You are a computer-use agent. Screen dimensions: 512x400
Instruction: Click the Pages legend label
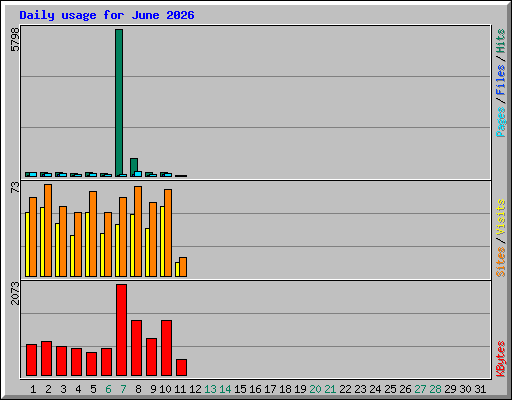pyautogui.click(x=501, y=121)
